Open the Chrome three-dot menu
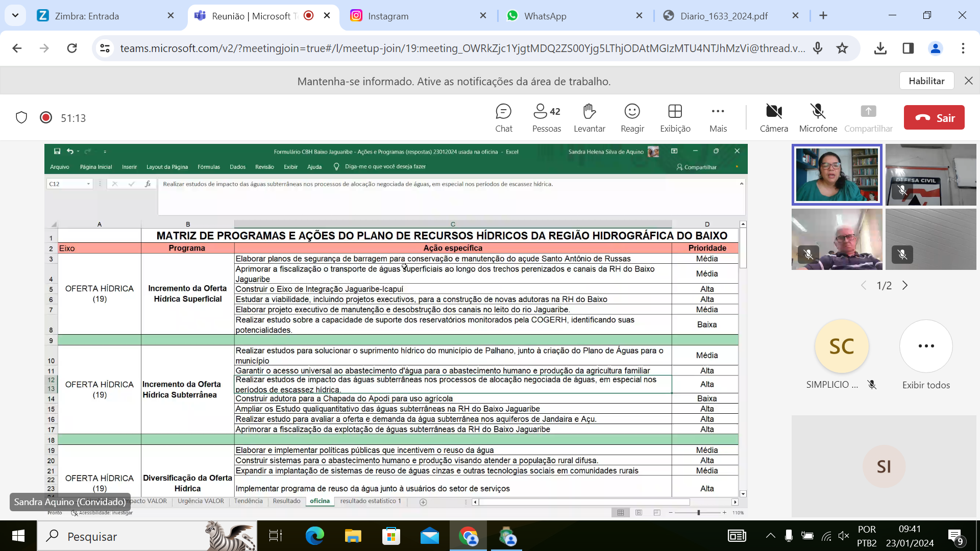Screen dimensions: 980x551 pyautogui.click(x=963, y=48)
